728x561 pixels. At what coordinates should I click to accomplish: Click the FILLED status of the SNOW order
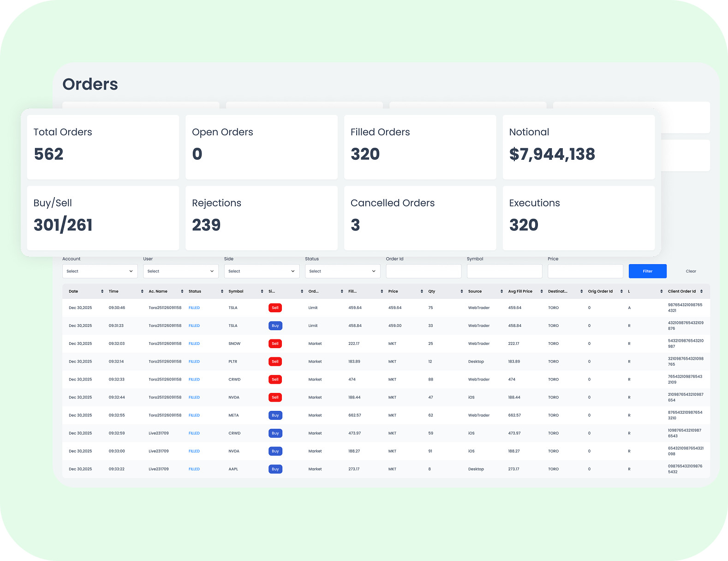click(194, 344)
